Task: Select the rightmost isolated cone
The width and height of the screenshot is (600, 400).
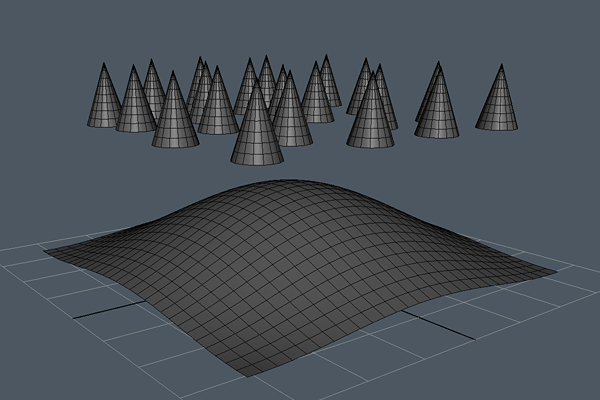Action: click(497, 104)
